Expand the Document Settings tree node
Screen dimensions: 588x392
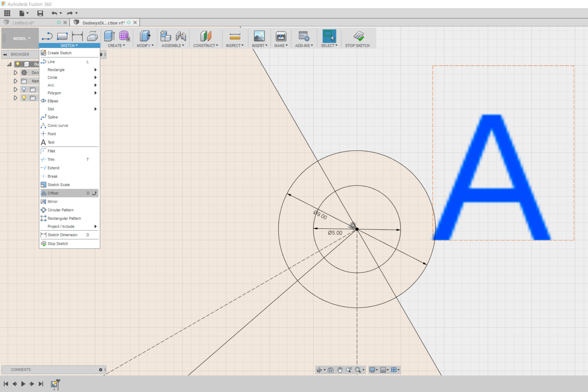pos(15,73)
